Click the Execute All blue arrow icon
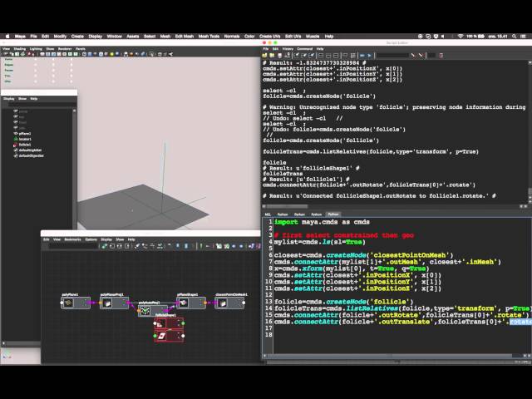Screen dimensions: 532x399 tap(362, 56)
